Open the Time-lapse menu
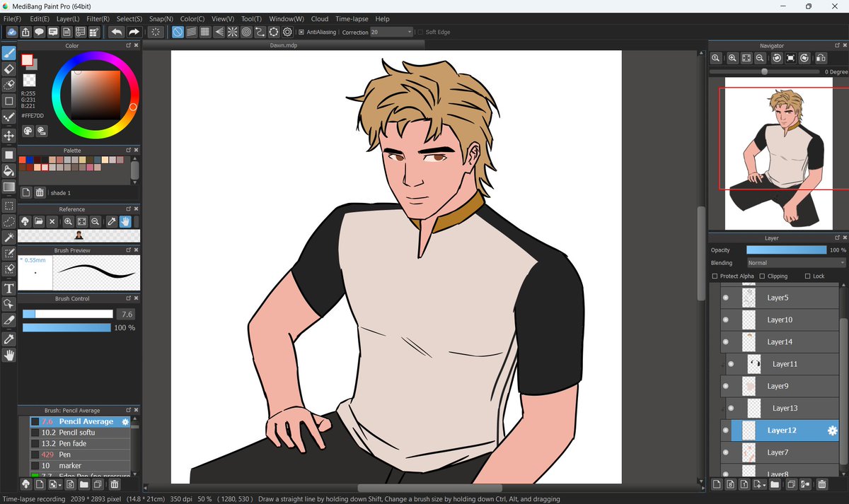The height and width of the screenshot is (504, 849). (352, 19)
